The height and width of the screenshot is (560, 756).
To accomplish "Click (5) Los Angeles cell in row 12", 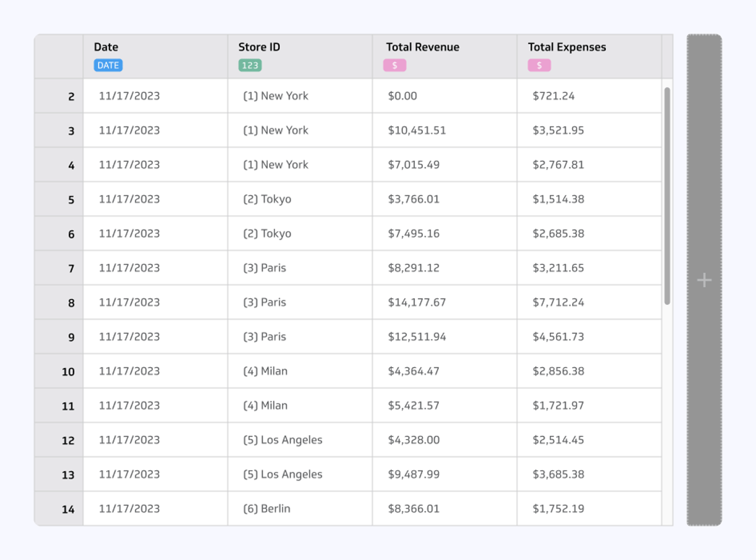I will click(300, 440).
